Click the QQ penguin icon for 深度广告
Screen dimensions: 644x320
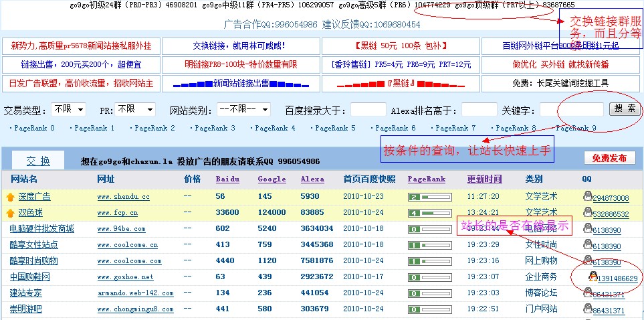pos(587,196)
